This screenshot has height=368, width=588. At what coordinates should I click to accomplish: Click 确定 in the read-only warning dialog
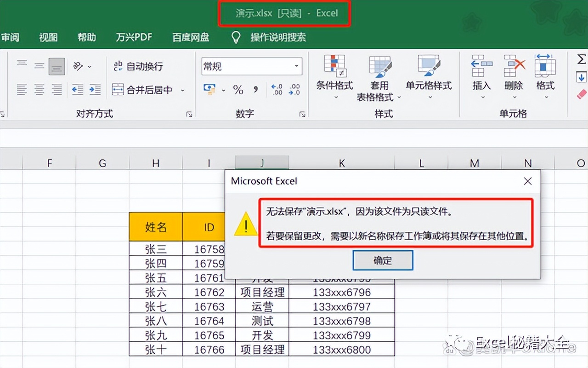pos(383,260)
